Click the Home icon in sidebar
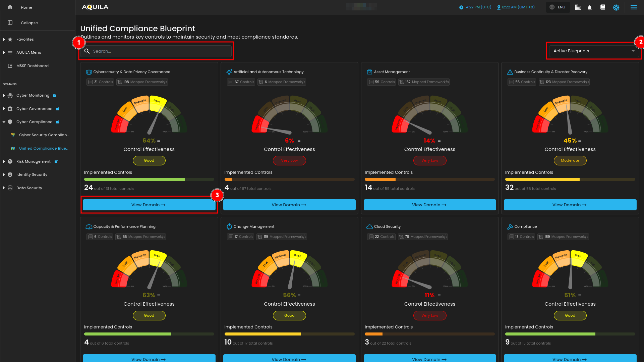The width and height of the screenshot is (644, 362). pos(10,7)
